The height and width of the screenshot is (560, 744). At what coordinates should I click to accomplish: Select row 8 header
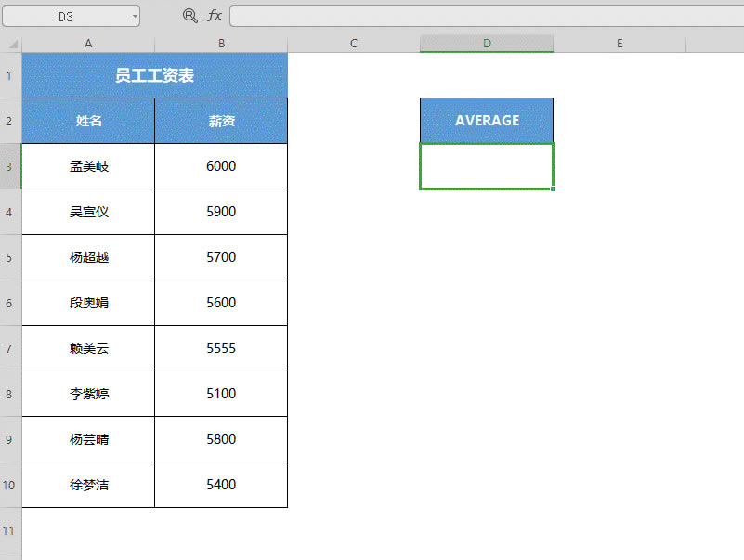pos(10,395)
